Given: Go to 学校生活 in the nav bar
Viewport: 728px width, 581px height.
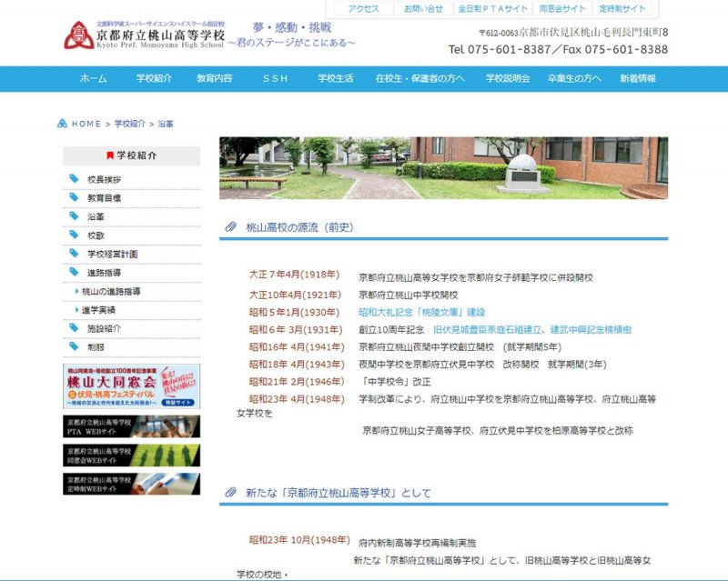Looking at the screenshot, I should click(335, 79).
